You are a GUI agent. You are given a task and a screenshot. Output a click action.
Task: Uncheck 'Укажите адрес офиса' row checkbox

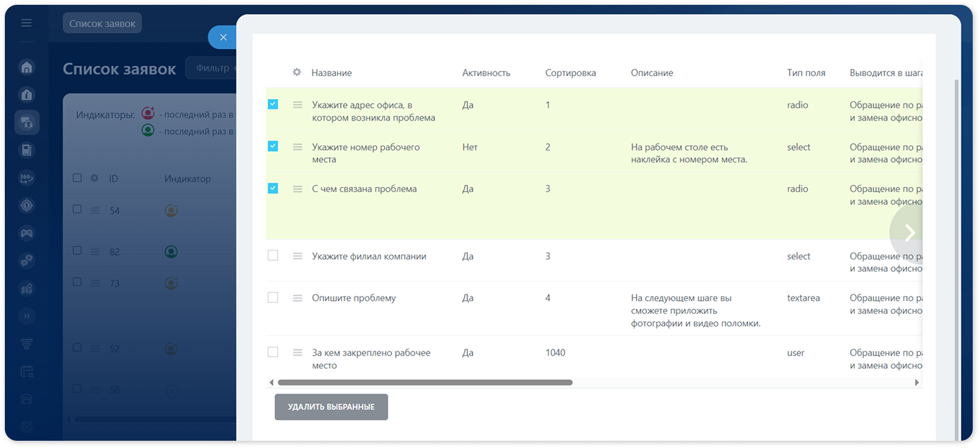pos(273,104)
